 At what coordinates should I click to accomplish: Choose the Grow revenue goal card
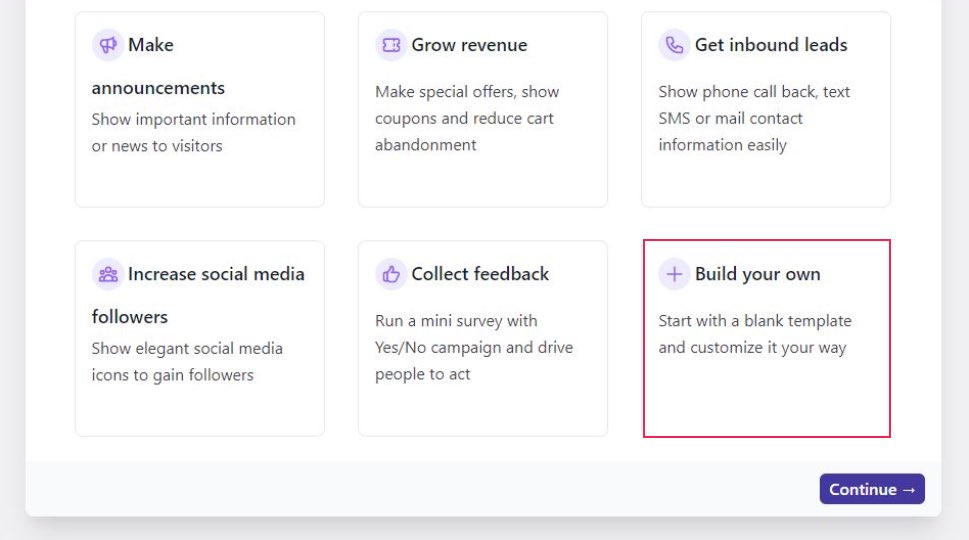pyautogui.click(x=483, y=109)
